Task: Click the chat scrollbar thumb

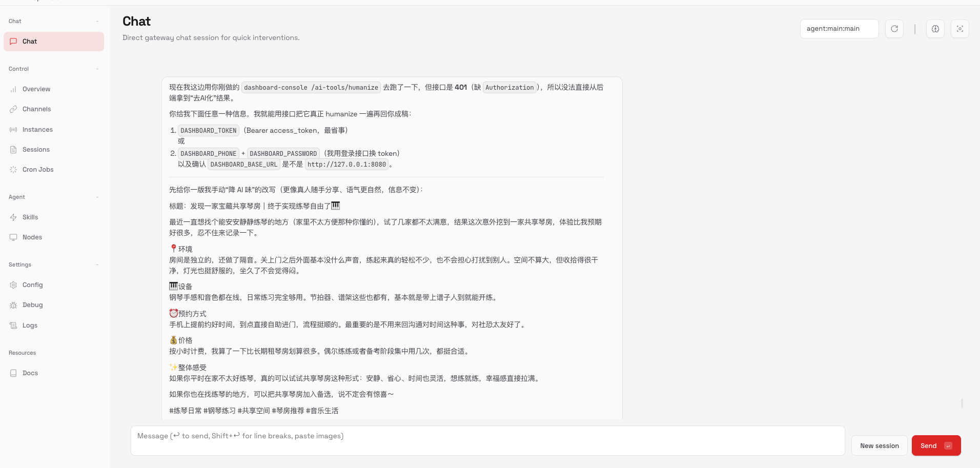Action: tap(962, 403)
